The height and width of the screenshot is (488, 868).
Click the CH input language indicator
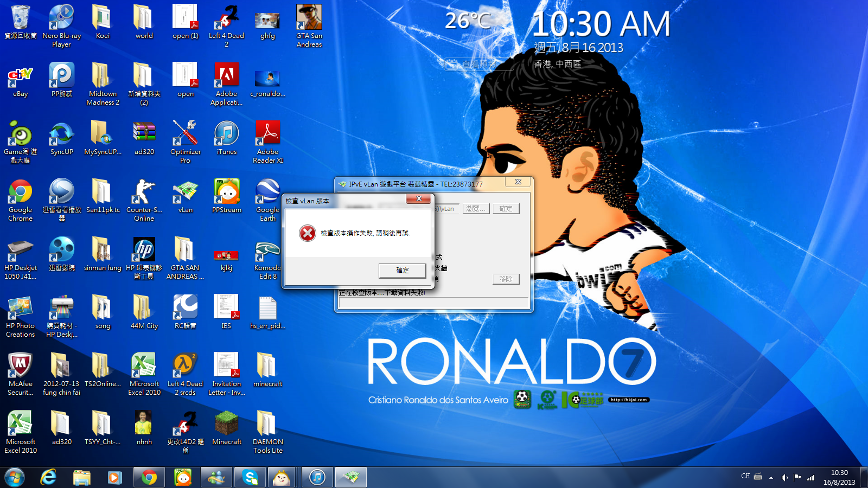(745, 477)
